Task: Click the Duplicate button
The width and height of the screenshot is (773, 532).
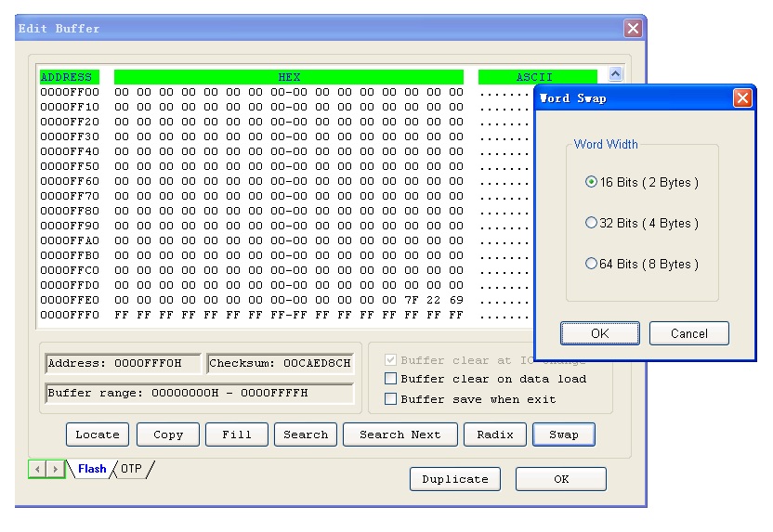Action: coord(454,479)
